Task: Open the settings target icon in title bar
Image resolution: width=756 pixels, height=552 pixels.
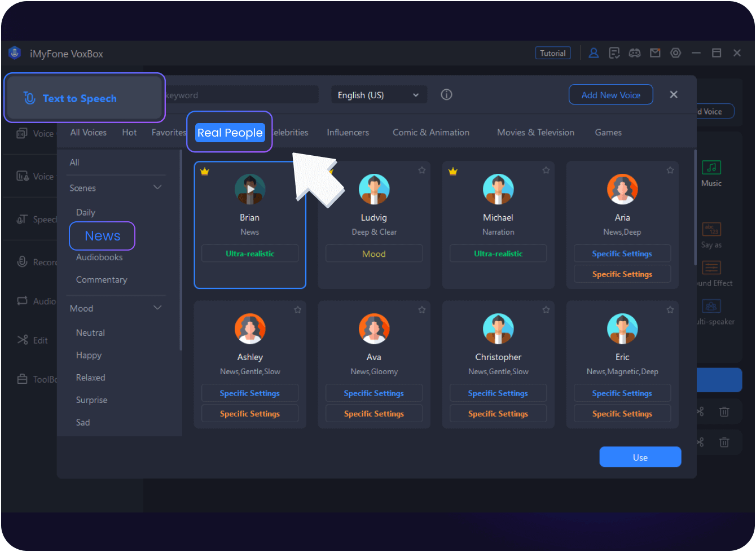Action: point(675,53)
